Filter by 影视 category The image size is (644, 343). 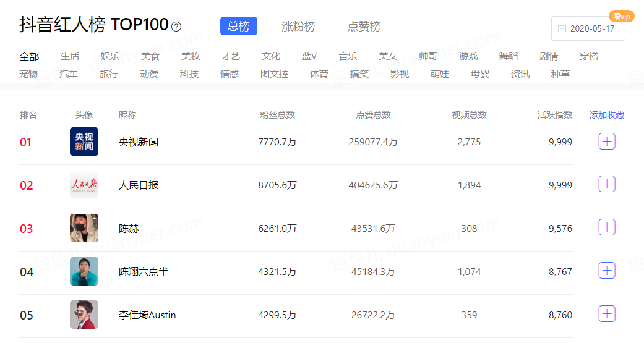coord(400,74)
